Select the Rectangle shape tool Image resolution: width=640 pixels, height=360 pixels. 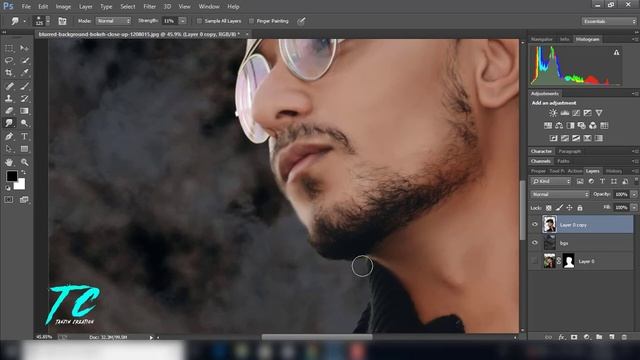pyautogui.click(x=24, y=149)
